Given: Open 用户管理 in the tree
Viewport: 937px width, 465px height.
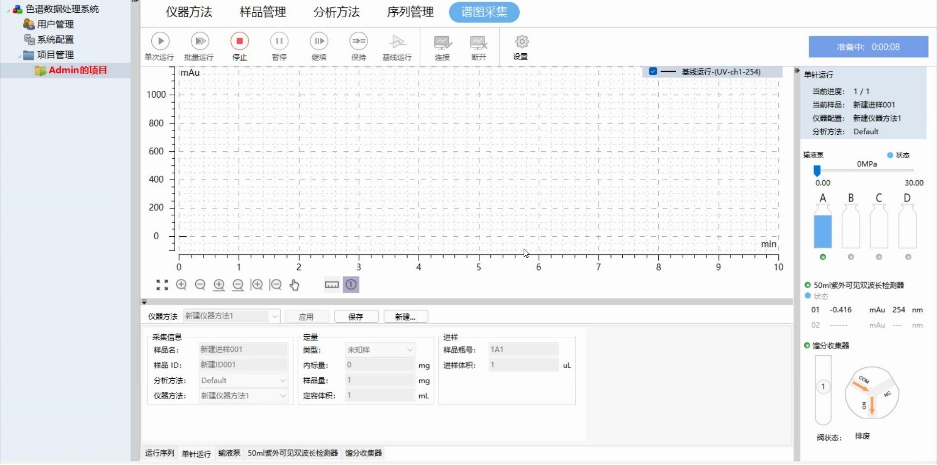Looking at the screenshot, I should pyautogui.click(x=48, y=25).
